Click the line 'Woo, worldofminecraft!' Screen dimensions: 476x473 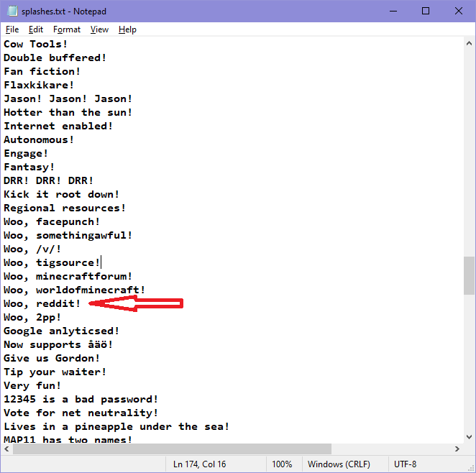(74, 290)
